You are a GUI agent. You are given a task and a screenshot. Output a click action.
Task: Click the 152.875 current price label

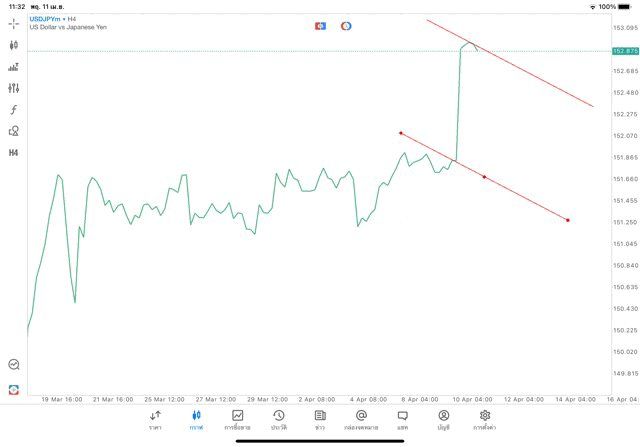(626, 51)
